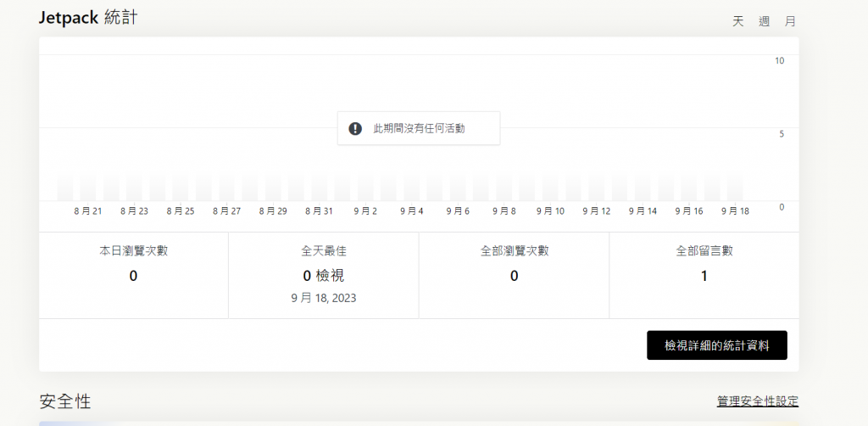This screenshot has width=868, height=426.
Task: Click the chart bar for 8 月 31
Action: pyautogui.click(x=320, y=188)
